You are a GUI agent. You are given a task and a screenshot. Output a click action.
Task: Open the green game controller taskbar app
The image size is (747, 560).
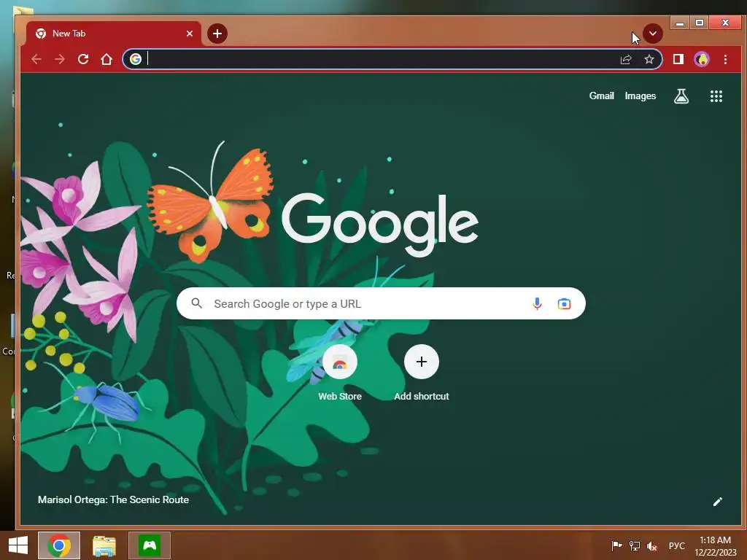tap(150, 545)
